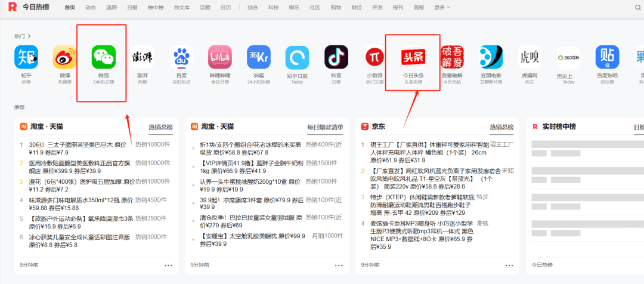This screenshot has height=284, width=644.
Task: Open 味滋源多口味电解质水 item
Action: pyautogui.click(x=81, y=204)
